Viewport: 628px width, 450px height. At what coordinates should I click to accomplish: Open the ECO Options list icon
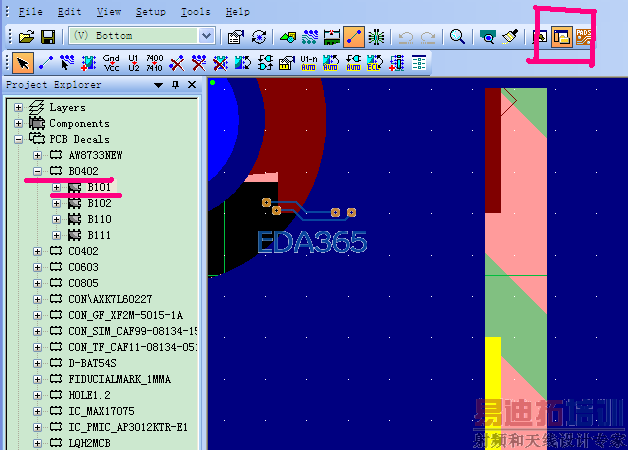coord(419,63)
